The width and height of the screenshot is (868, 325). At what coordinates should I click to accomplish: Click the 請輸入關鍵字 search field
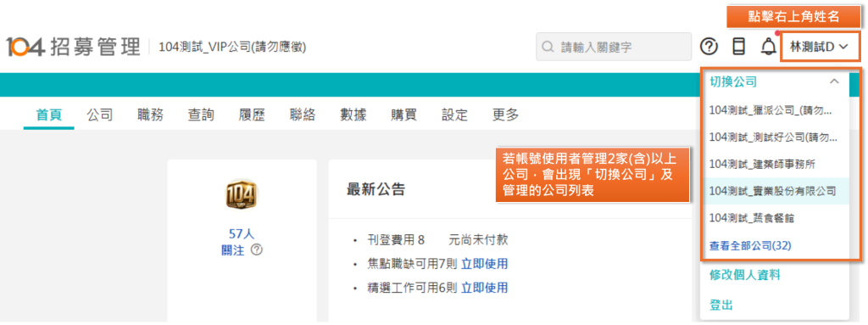point(614,47)
